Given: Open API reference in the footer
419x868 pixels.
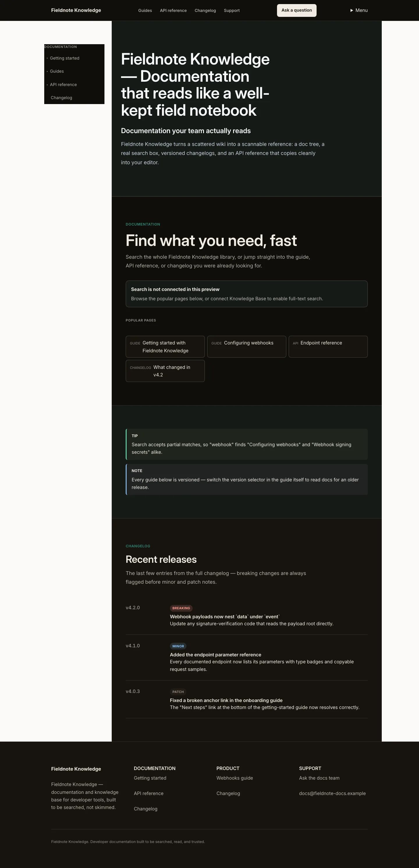Looking at the screenshot, I should [148, 794].
